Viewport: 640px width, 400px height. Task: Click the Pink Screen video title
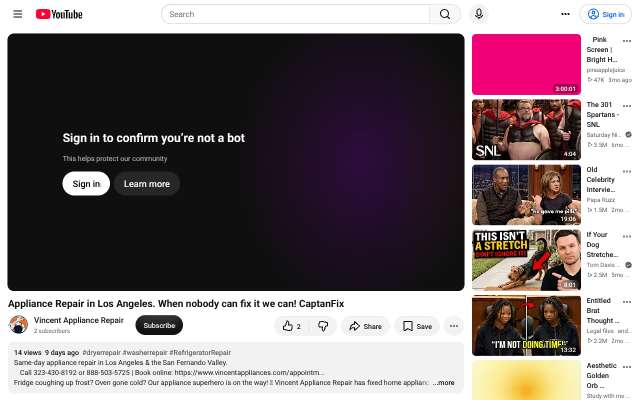tap(602, 49)
